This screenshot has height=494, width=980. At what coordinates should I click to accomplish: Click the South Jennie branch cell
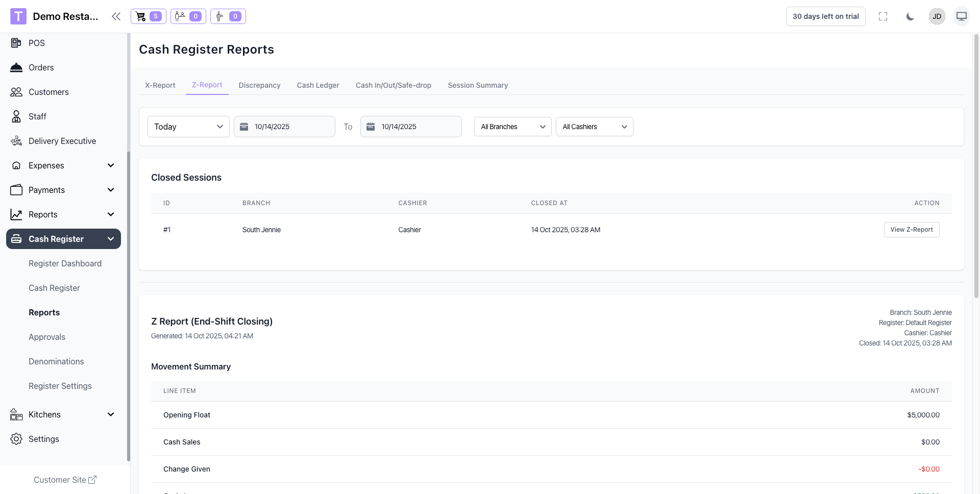click(261, 230)
